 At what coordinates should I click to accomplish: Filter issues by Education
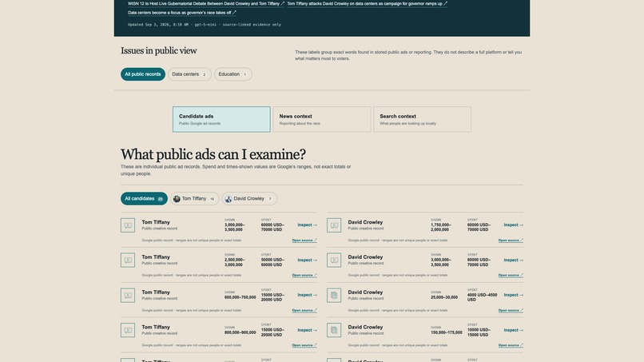(233, 74)
